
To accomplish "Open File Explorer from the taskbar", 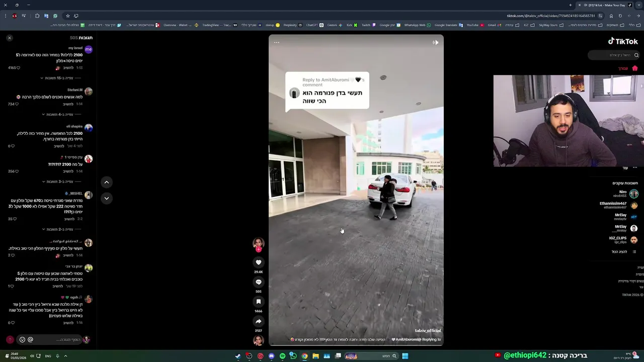I will click(x=315, y=356).
